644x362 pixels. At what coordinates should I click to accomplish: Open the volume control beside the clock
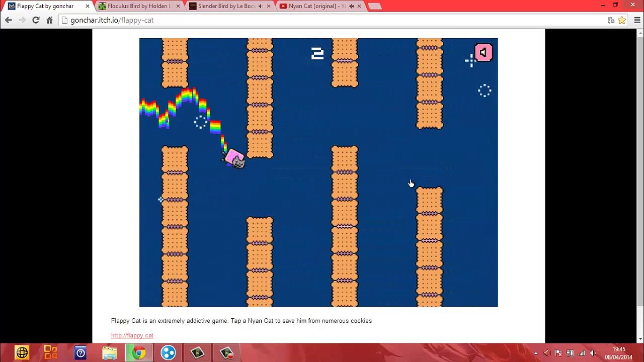pyautogui.click(x=593, y=353)
